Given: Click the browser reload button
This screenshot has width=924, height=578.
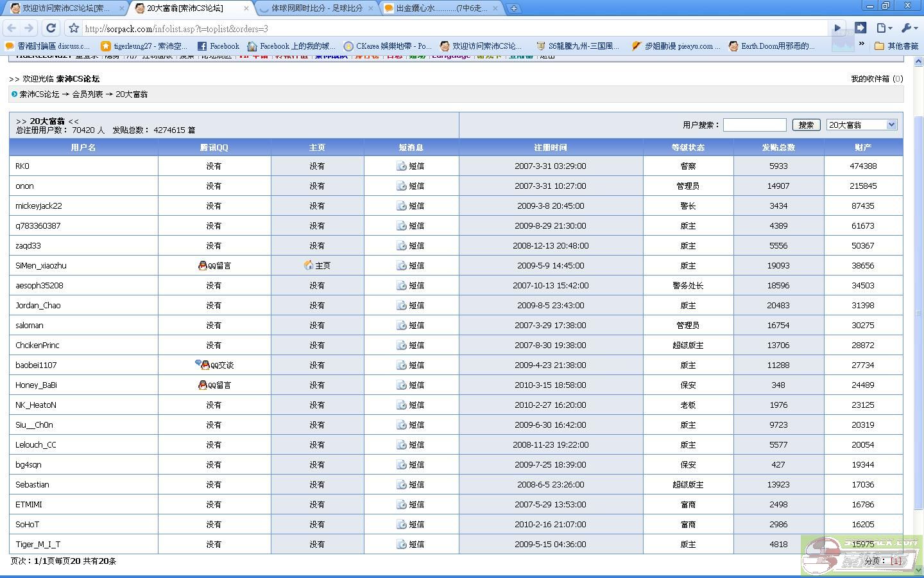Looking at the screenshot, I should (51, 28).
